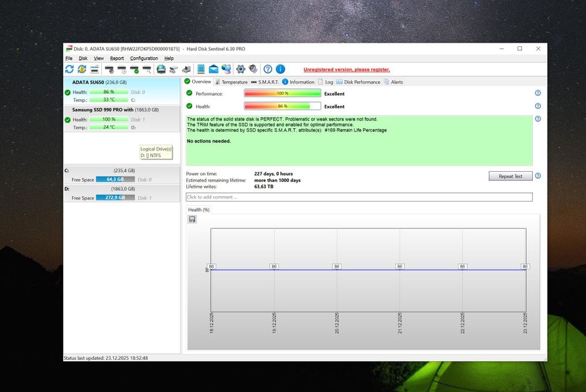This screenshot has height=392, width=586.
Task: Click ADATA SU650 33 °C temperature bar
Action: coord(109,100)
